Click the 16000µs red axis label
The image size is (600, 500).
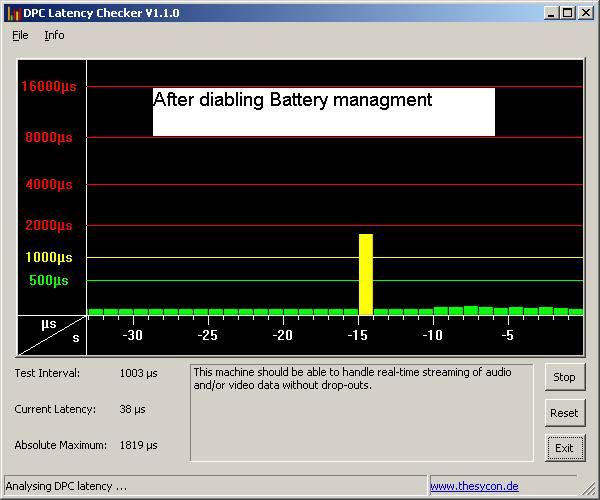(x=49, y=87)
